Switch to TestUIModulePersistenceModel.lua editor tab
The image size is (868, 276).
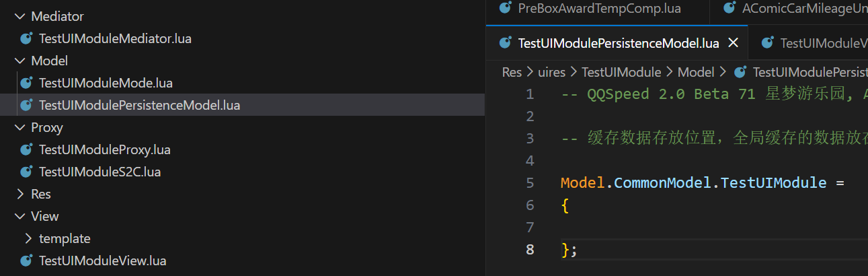click(618, 44)
